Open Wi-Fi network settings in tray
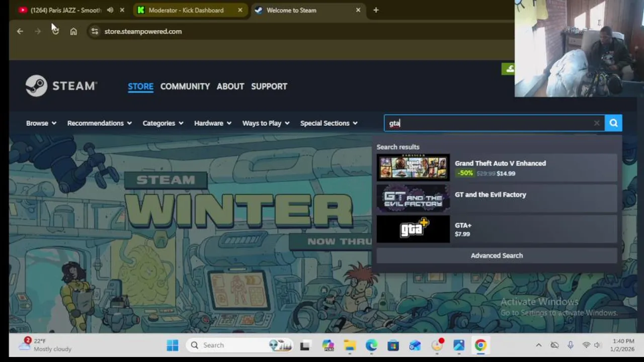644x362 pixels. click(x=586, y=345)
